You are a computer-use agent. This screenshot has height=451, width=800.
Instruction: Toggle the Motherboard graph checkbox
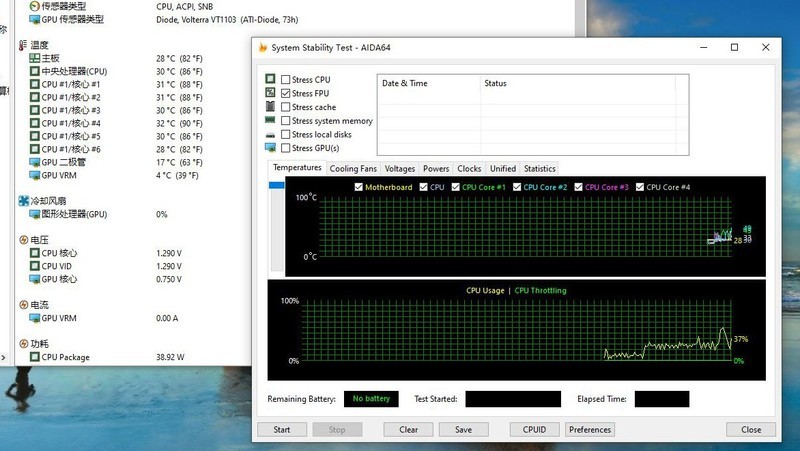tap(359, 187)
